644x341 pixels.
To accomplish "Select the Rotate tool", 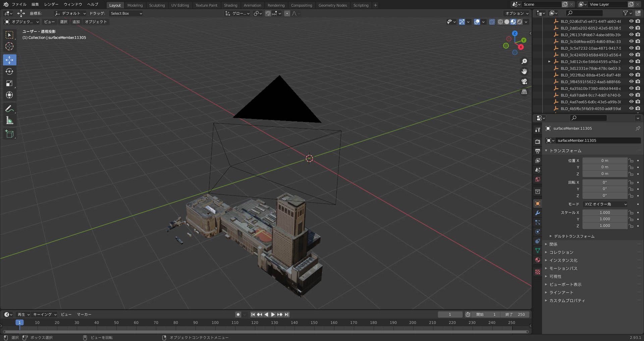I will click(9, 72).
